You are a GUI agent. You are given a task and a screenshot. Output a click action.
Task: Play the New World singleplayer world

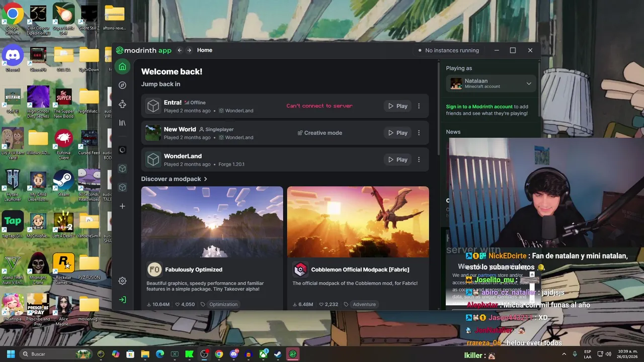pos(397,133)
